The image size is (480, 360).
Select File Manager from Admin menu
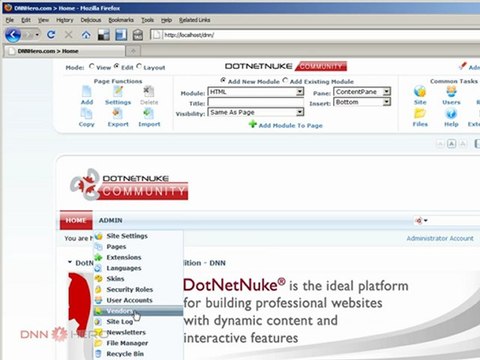coord(138,343)
